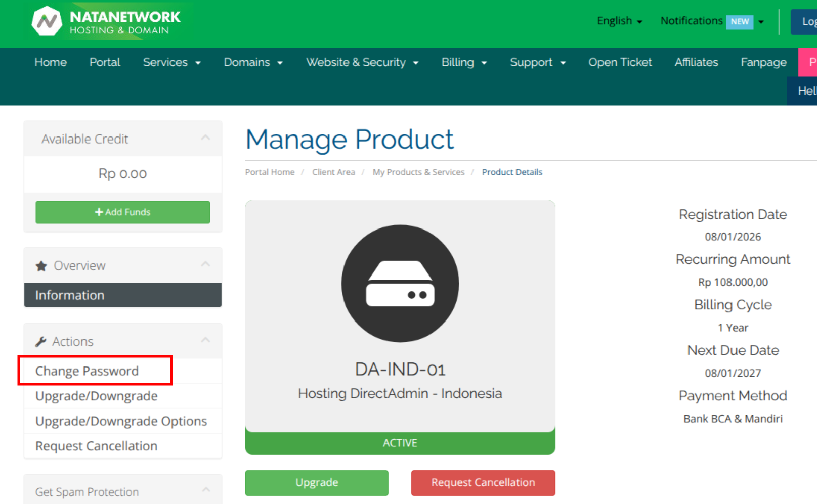This screenshot has height=504, width=817.
Task: Go to Home in navigation bar
Action: pyautogui.click(x=51, y=62)
